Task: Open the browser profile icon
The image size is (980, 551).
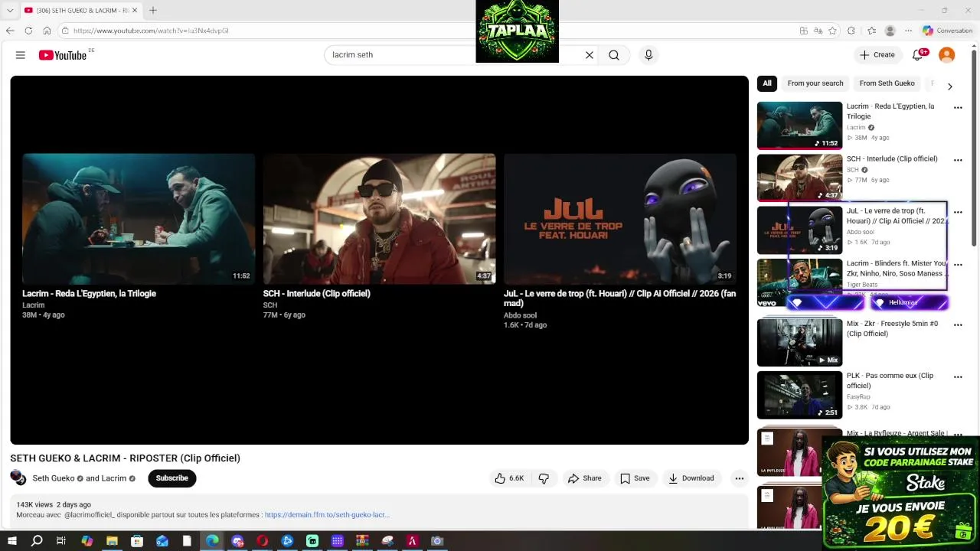Action: coord(890,31)
